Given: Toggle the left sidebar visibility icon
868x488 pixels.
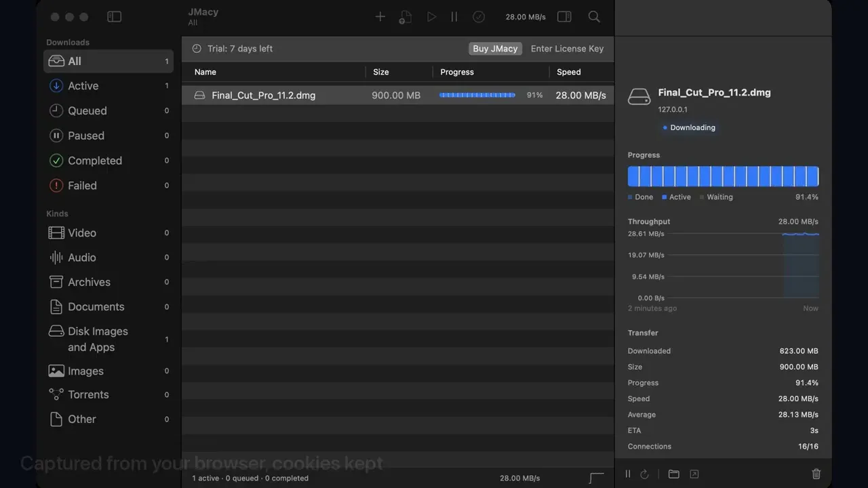Looking at the screenshot, I should coord(115,17).
